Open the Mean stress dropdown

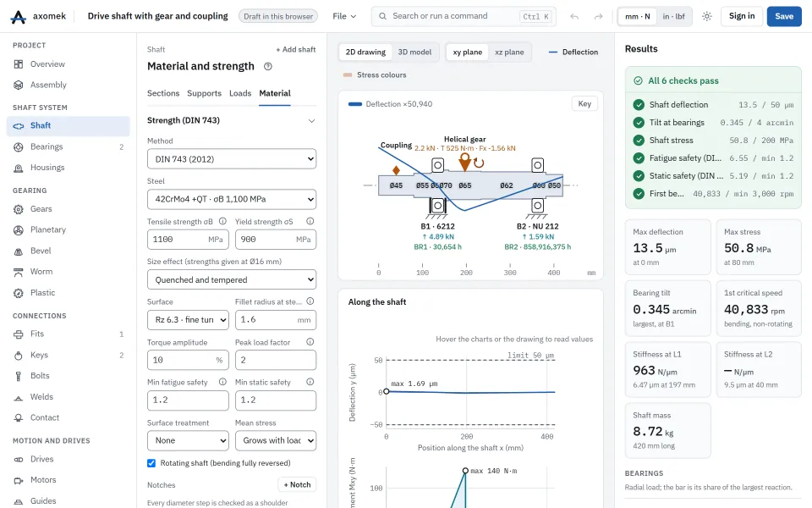tap(276, 440)
